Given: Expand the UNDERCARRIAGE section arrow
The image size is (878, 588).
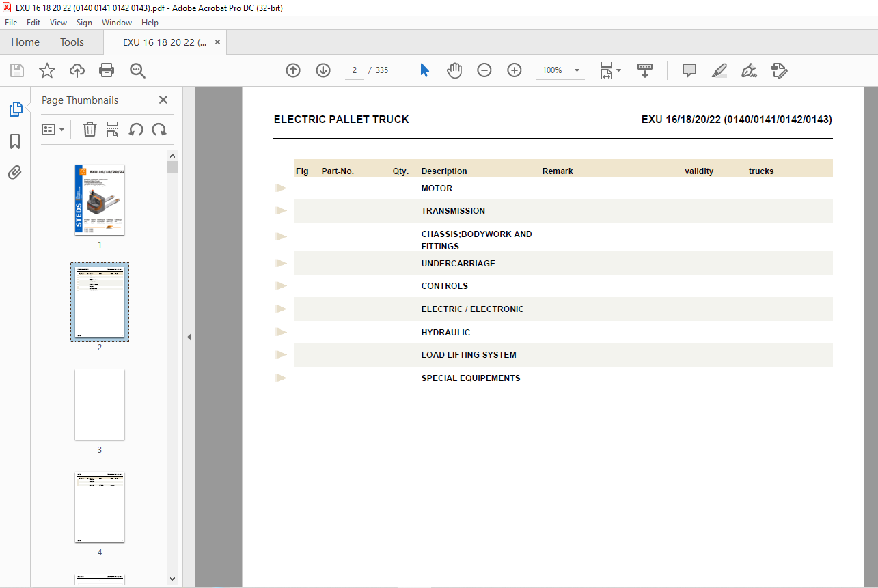Looking at the screenshot, I should 281,264.
